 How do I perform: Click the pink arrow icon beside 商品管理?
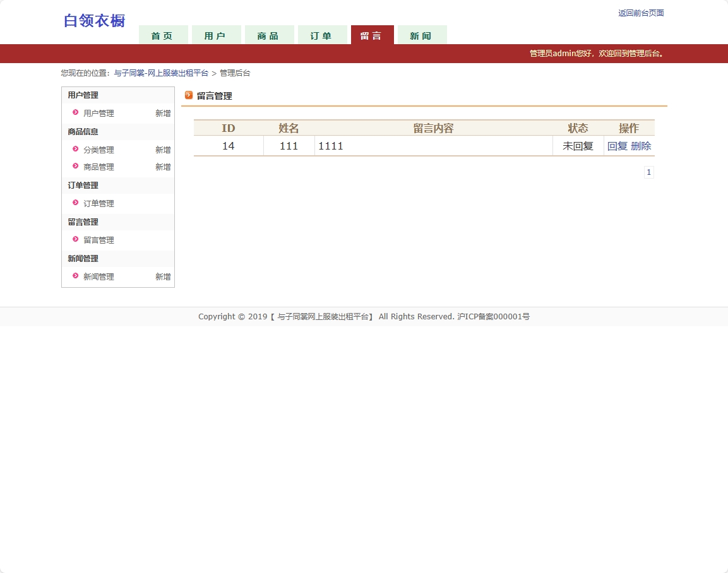click(75, 167)
